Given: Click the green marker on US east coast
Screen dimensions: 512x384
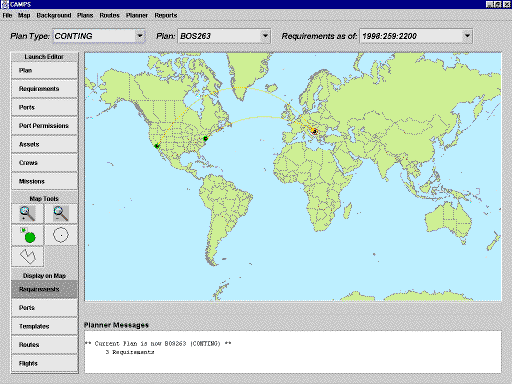Looking at the screenshot, I should point(206,138).
